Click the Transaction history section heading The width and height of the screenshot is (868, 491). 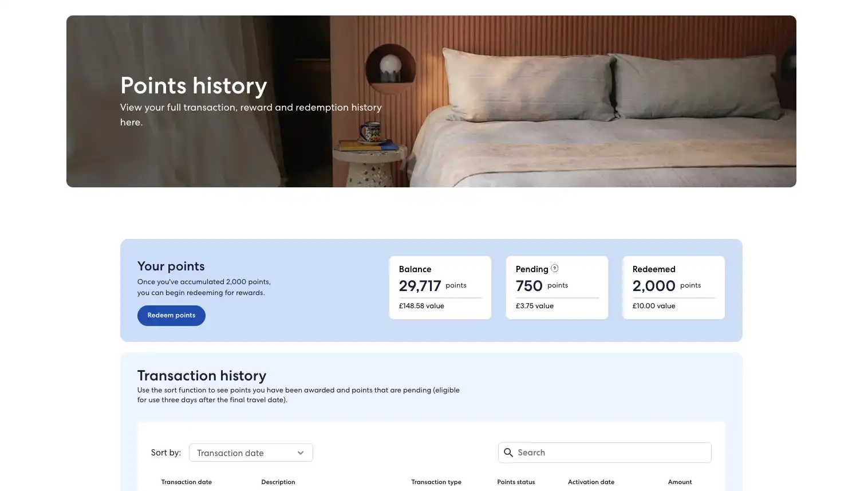tap(202, 376)
